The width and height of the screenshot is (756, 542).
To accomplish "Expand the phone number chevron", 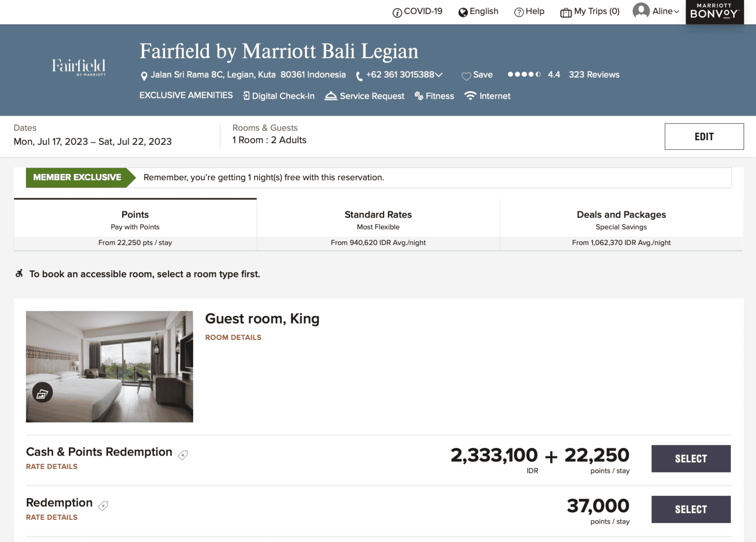I will [x=438, y=75].
